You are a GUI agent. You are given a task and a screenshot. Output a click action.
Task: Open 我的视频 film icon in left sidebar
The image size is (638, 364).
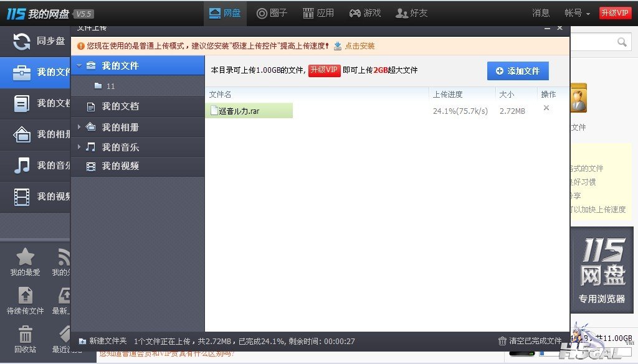point(22,197)
